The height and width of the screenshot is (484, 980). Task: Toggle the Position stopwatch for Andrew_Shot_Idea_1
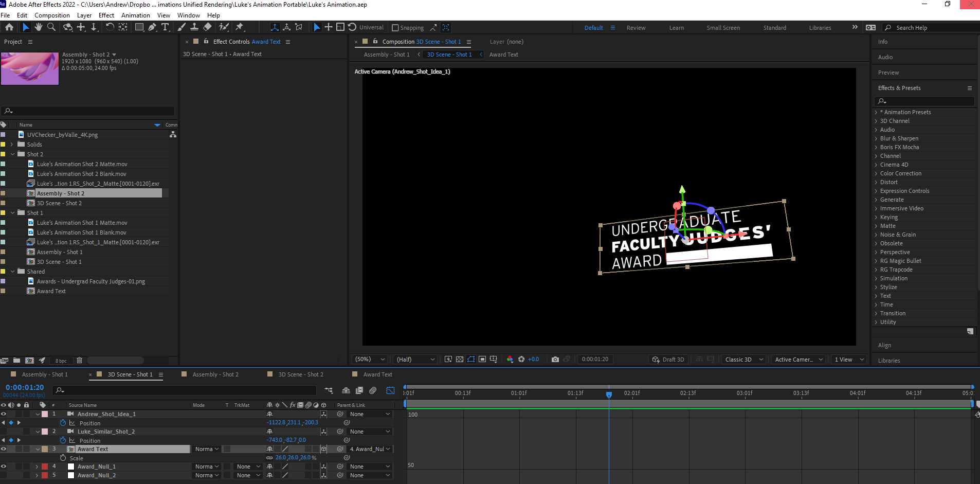(x=63, y=423)
